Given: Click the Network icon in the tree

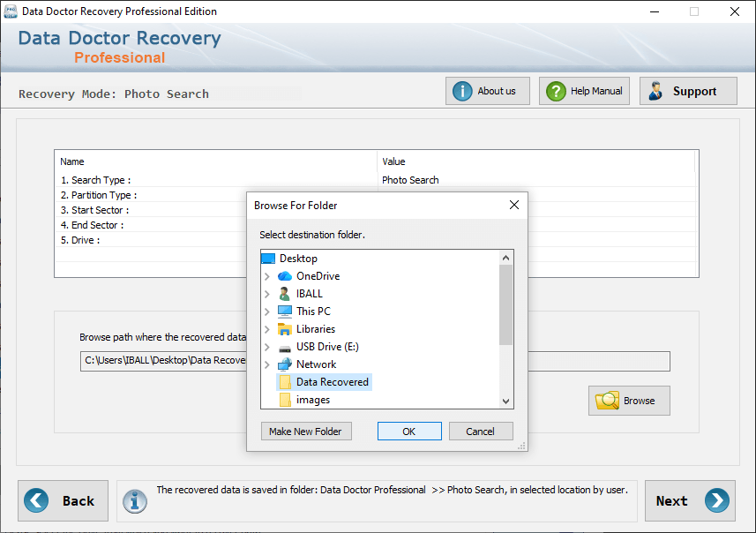Looking at the screenshot, I should tap(284, 364).
